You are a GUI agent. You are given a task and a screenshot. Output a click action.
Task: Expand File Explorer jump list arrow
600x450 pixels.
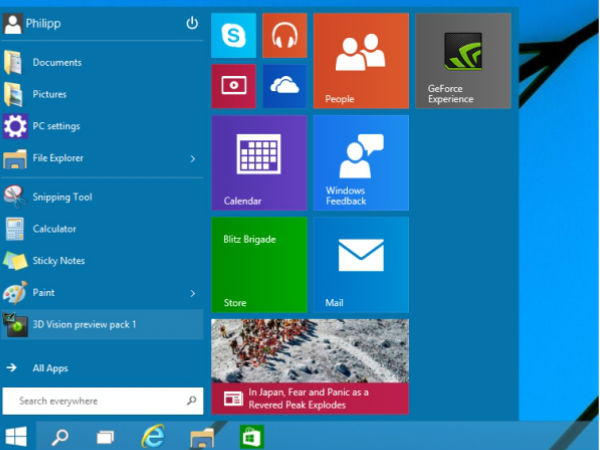tap(192, 158)
